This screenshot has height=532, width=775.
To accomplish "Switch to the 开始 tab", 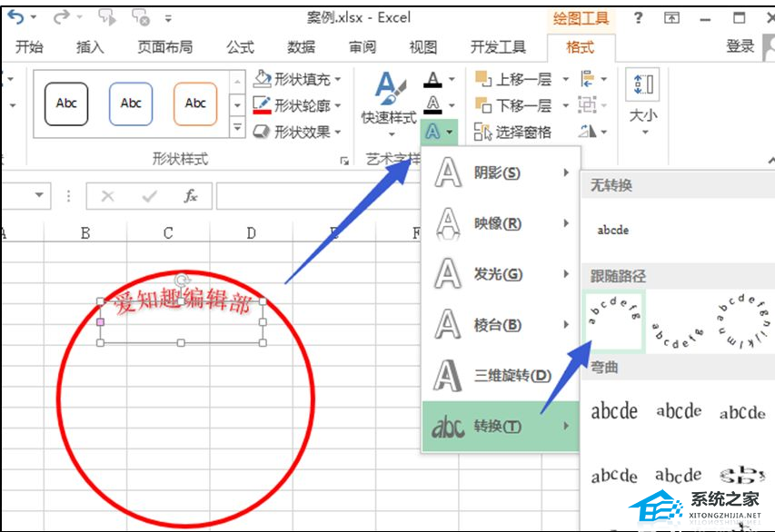I will [29, 47].
